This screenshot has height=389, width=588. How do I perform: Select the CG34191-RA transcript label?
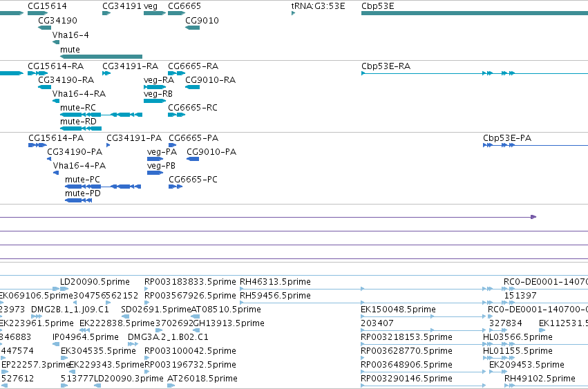point(130,66)
